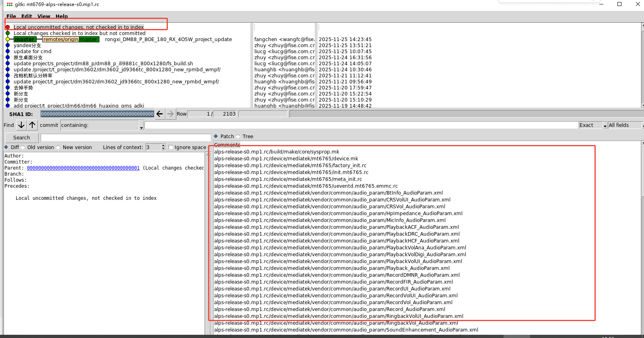Image resolution: width=644 pixels, height=338 pixels.
Task: Click the file mt6765/meta_init.rc
Action: (288, 179)
